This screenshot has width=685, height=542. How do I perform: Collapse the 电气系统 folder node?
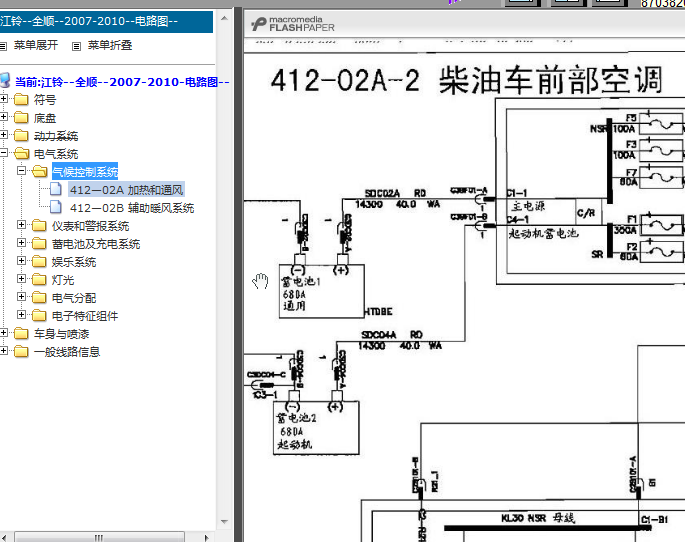[3, 152]
